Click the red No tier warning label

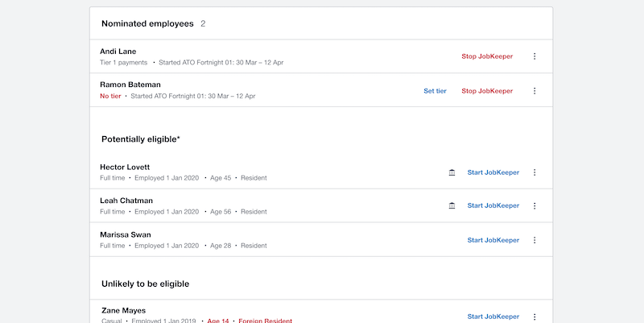click(110, 96)
